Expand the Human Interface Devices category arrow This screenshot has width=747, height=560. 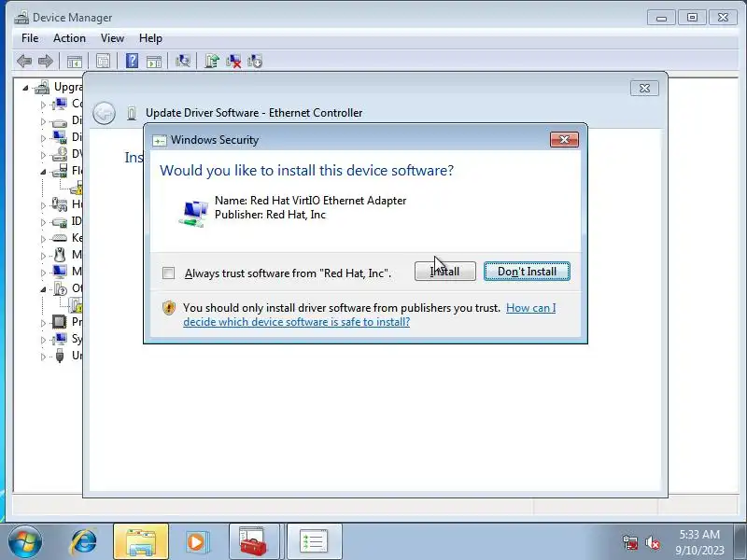43,205
